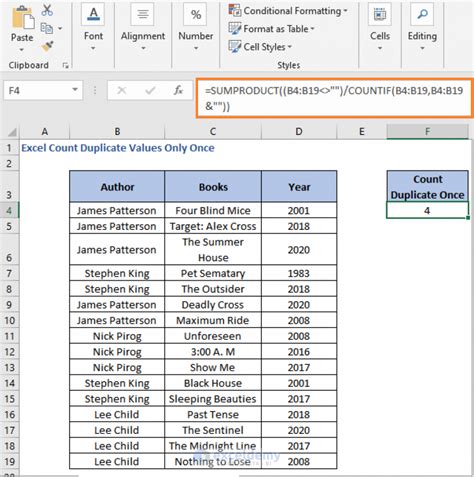The image size is (474, 477).
Task: Click the cell 'The Sentinel'
Action: tap(213, 430)
